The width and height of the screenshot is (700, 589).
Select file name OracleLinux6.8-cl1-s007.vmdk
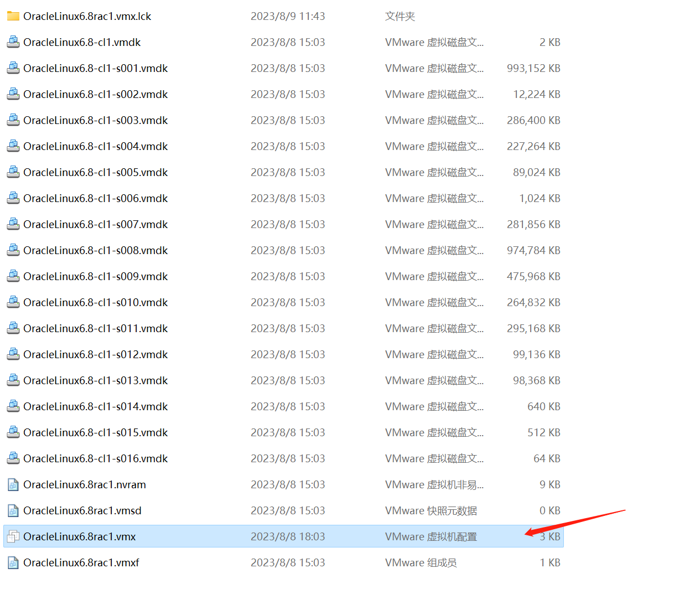[95, 224]
